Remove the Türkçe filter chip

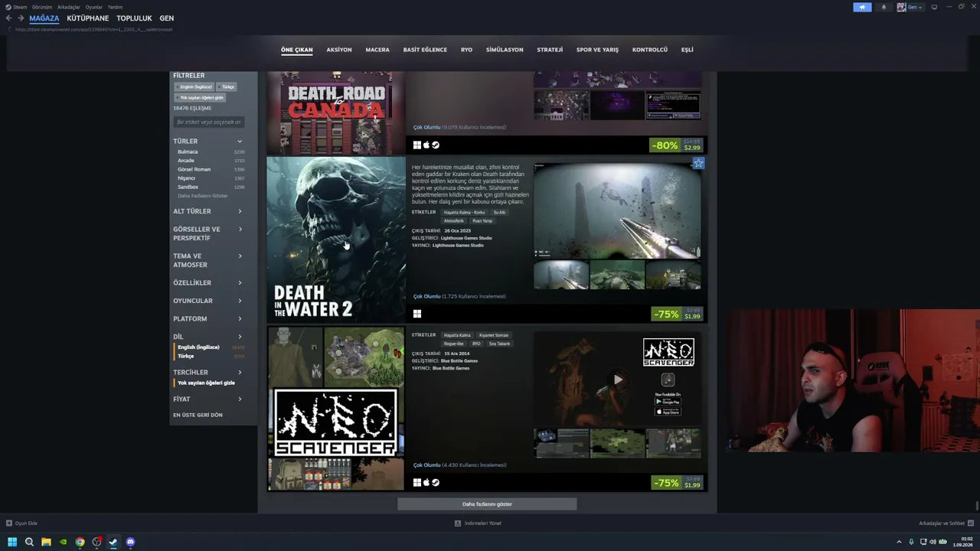coord(227,86)
